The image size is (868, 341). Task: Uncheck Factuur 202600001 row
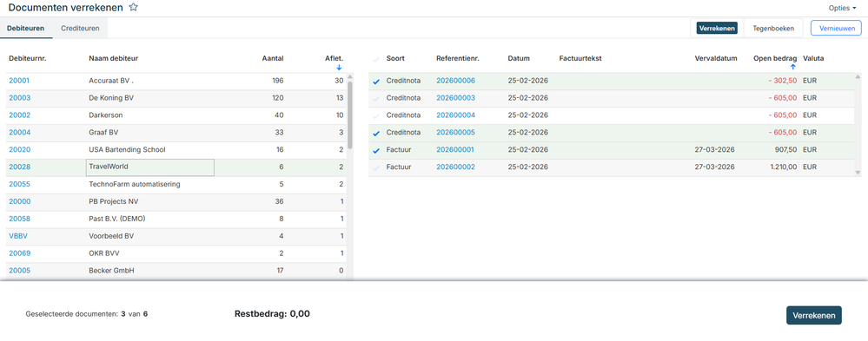coord(376,150)
